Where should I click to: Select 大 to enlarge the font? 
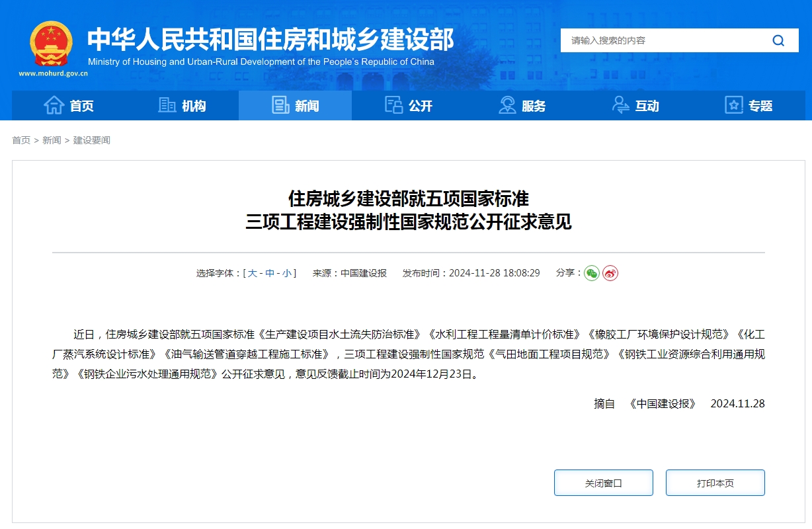(x=253, y=272)
